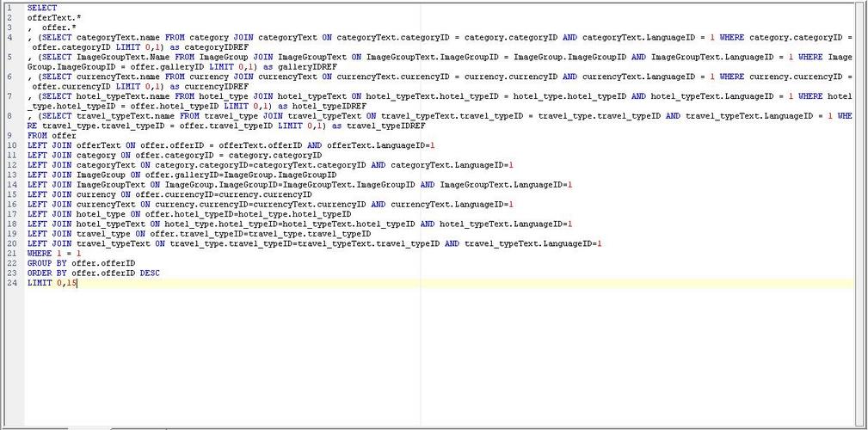Click line number 1 in the gutter
The width and height of the screenshot is (868, 430).
click(x=9, y=9)
